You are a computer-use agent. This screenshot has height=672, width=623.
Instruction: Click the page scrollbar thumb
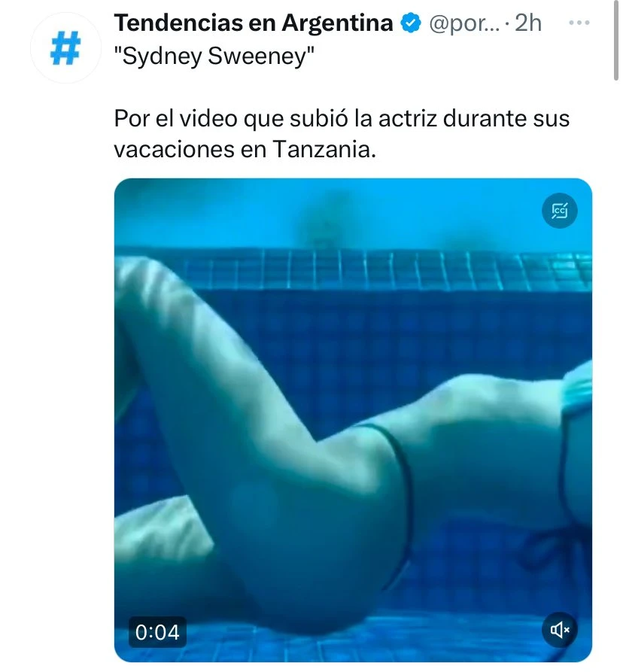(x=615, y=41)
